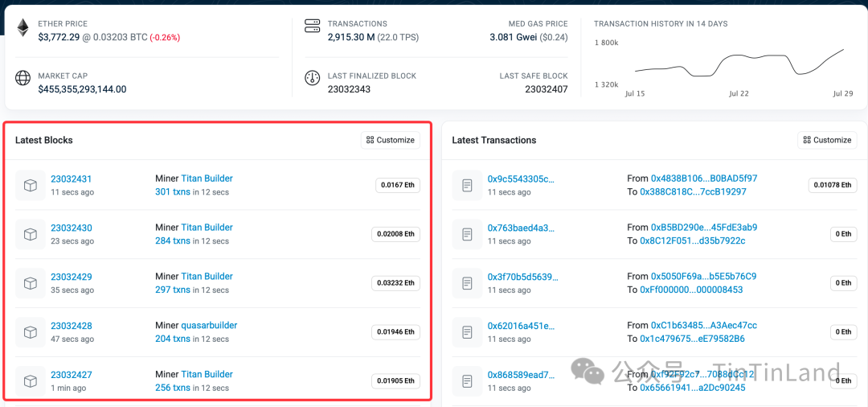Click the 0.01946 Eth block reward badge

pos(395,332)
